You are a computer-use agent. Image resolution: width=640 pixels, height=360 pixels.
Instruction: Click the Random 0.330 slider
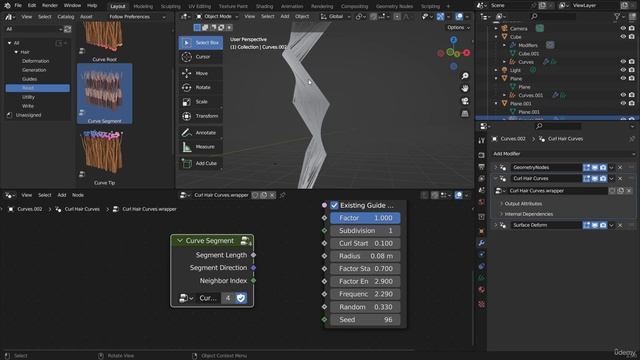(x=365, y=307)
